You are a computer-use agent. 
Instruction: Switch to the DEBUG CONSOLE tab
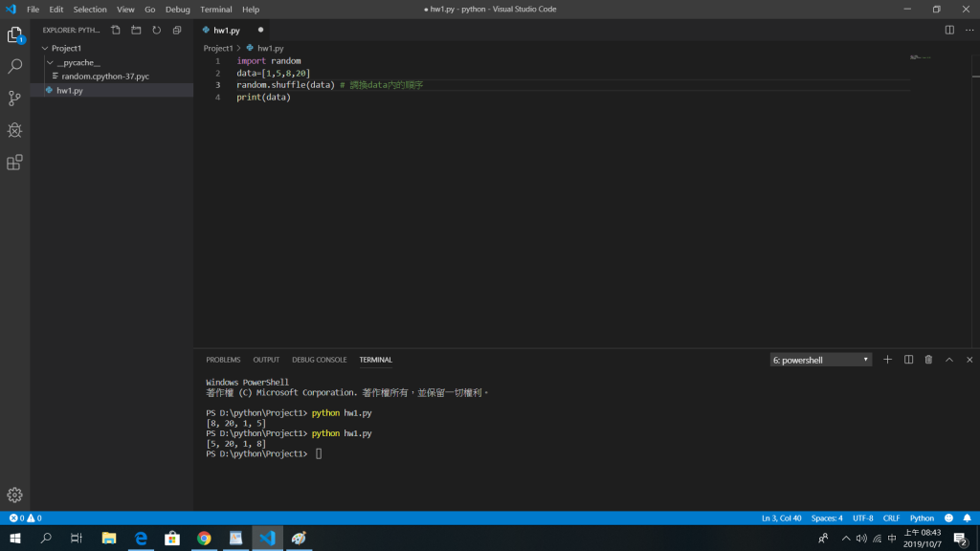coord(320,360)
